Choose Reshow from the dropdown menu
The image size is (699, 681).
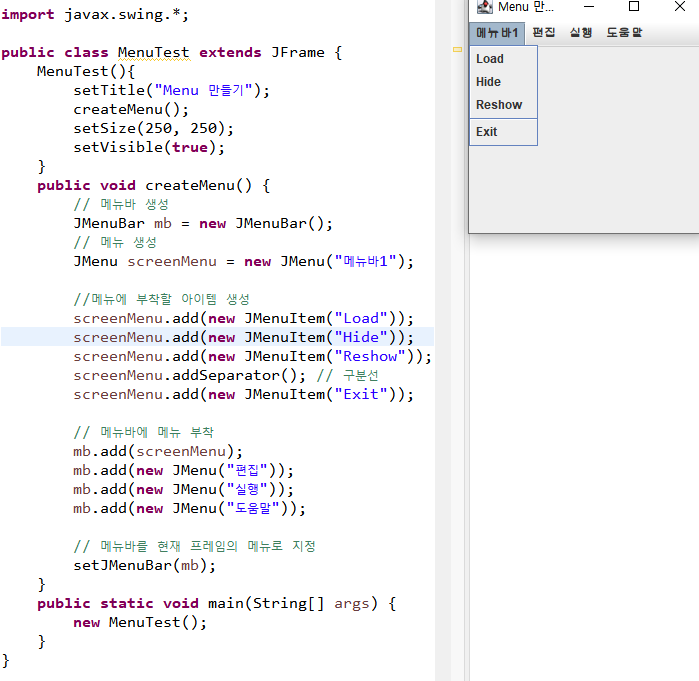(x=503, y=105)
